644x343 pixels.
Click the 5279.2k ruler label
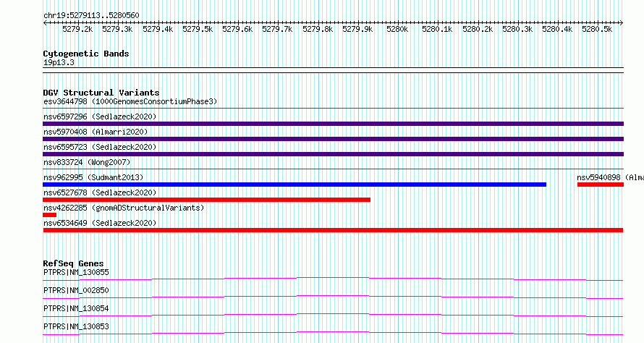(x=77, y=29)
